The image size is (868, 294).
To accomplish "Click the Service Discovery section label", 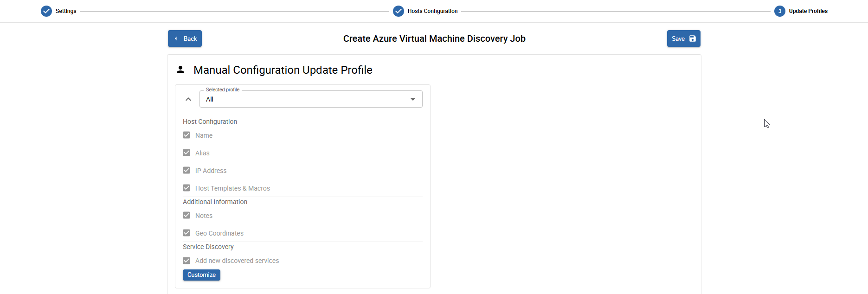I will (208, 247).
